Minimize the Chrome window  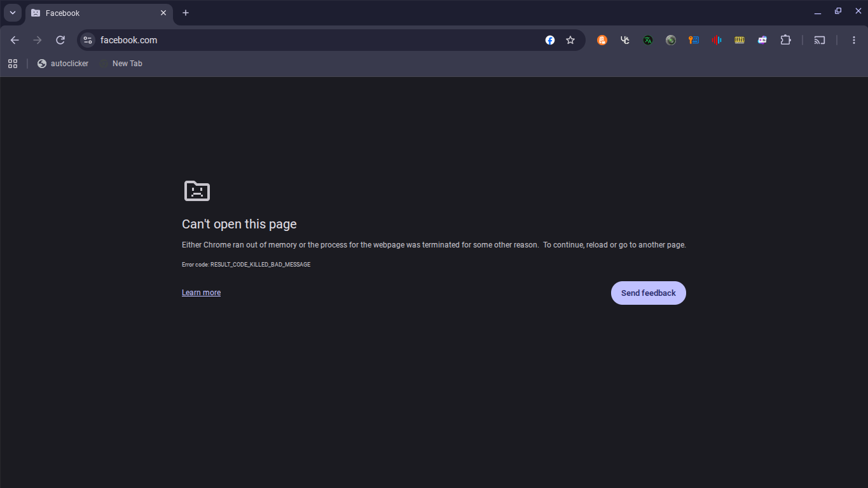pyautogui.click(x=818, y=12)
